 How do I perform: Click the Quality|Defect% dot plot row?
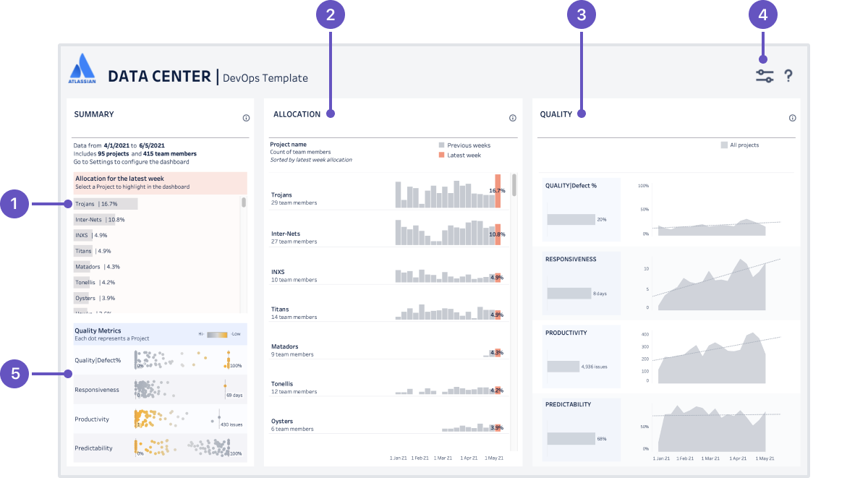(x=160, y=359)
